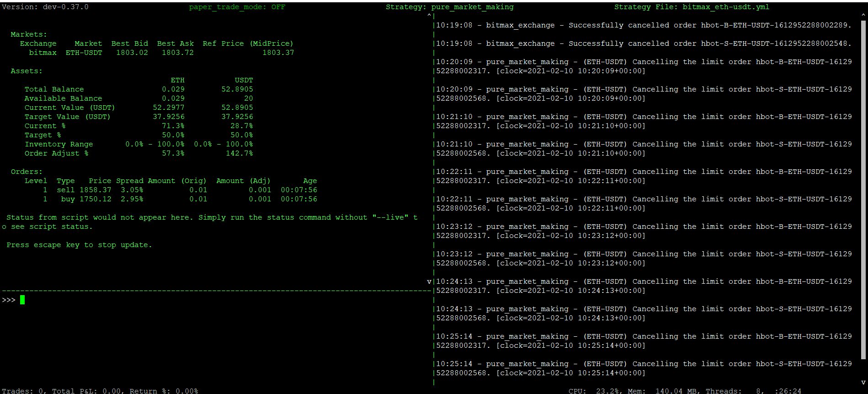Click 'Strategy File: bitmax_eth-usdt.yml' header text
This screenshot has height=394, width=868.
(x=692, y=7)
